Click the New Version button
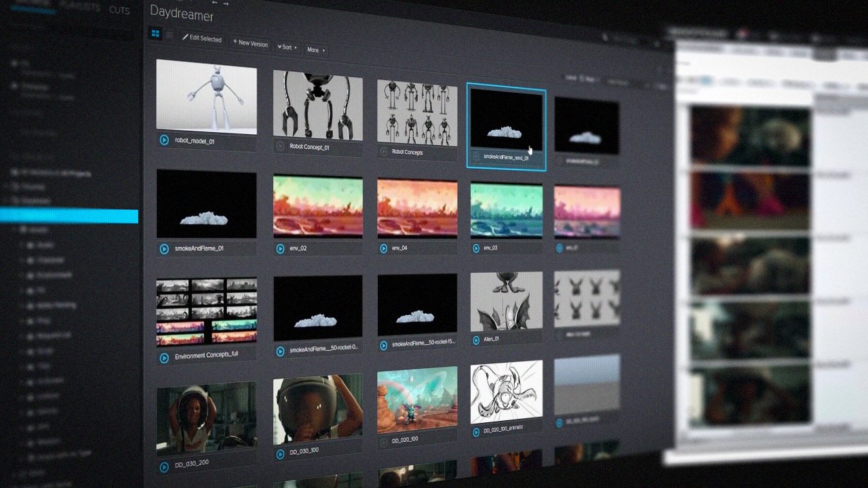 (x=251, y=44)
